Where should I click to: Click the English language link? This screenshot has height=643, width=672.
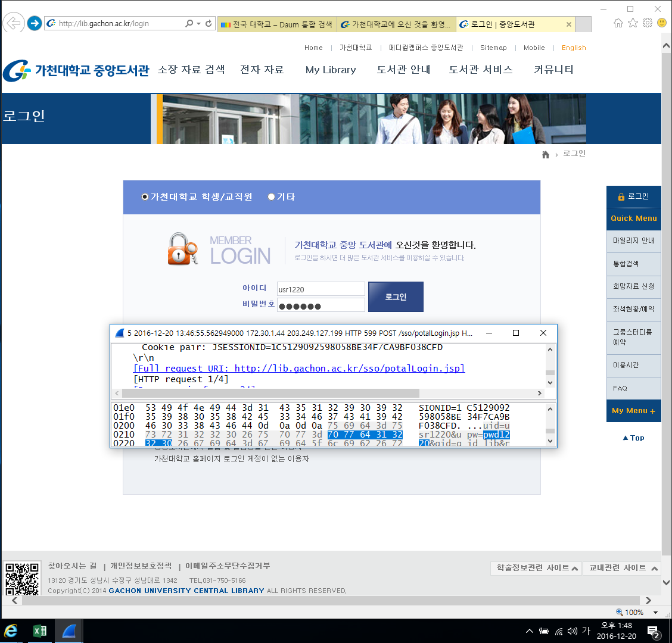[x=574, y=48]
